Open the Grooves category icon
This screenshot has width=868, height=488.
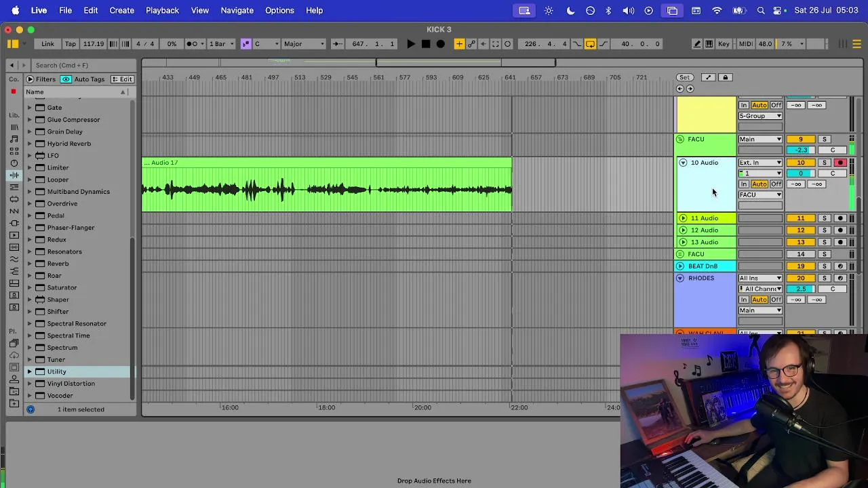click(14, 259)
